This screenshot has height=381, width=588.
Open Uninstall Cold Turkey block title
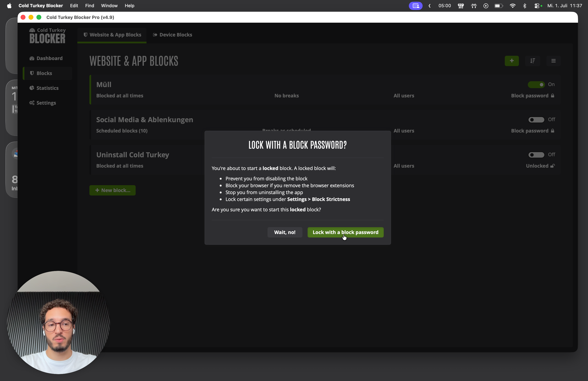click(x=133, y=155)
